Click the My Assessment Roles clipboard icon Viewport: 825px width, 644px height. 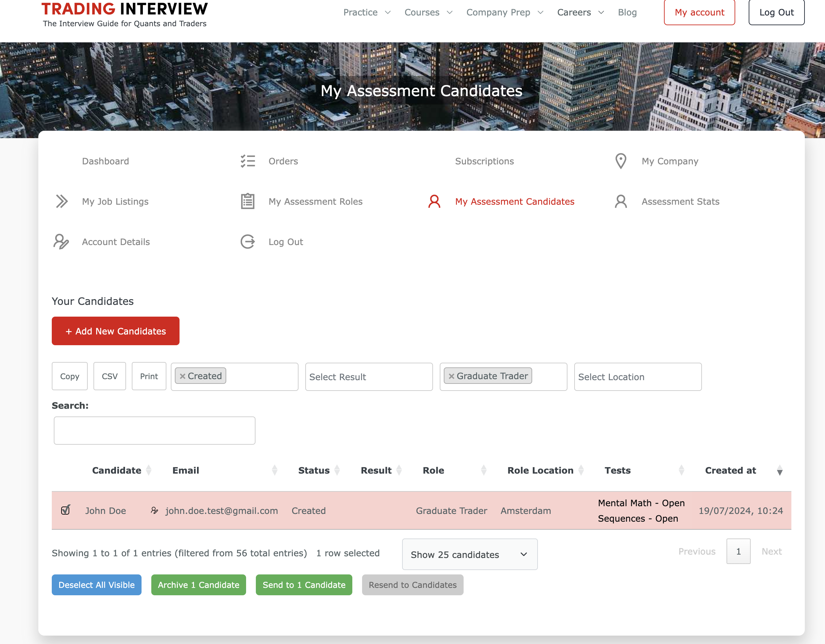(x=248, y=201)
